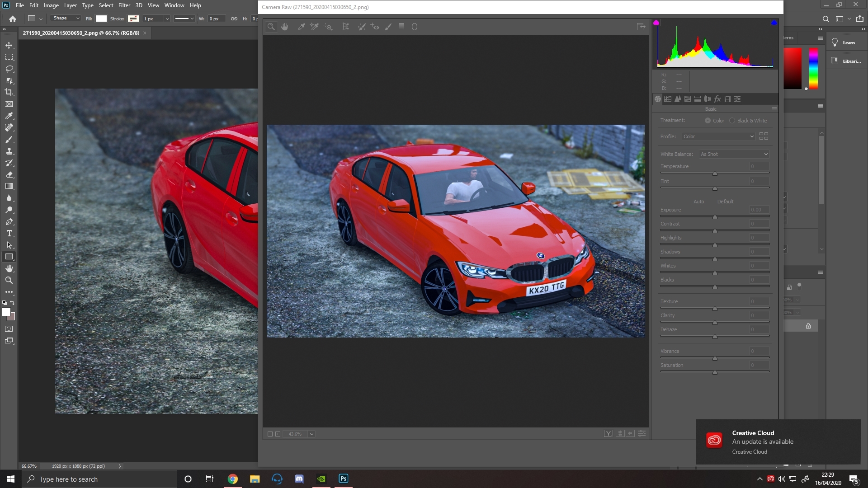Select the Red Eye Removal tool
868x488 pixels.
375,27
